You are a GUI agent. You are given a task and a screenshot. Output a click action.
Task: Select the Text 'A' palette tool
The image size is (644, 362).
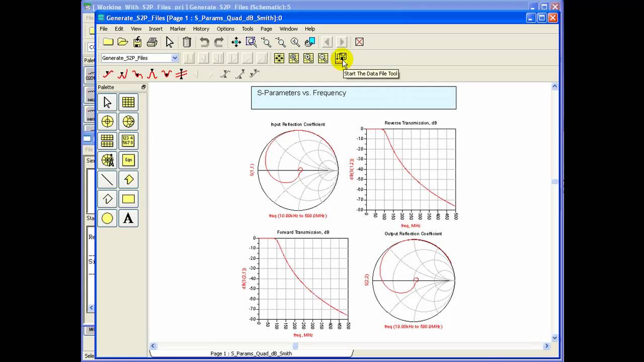tap(128, 218)
